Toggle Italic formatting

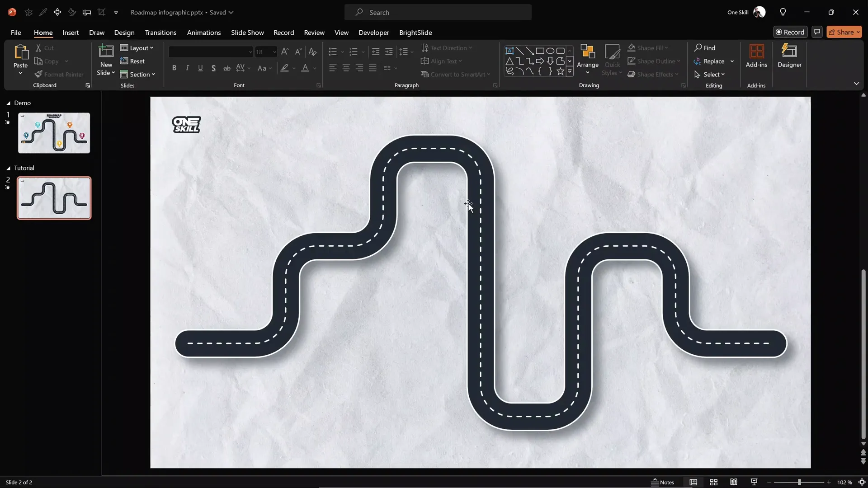pyautogui.click(x=187, y=68)
